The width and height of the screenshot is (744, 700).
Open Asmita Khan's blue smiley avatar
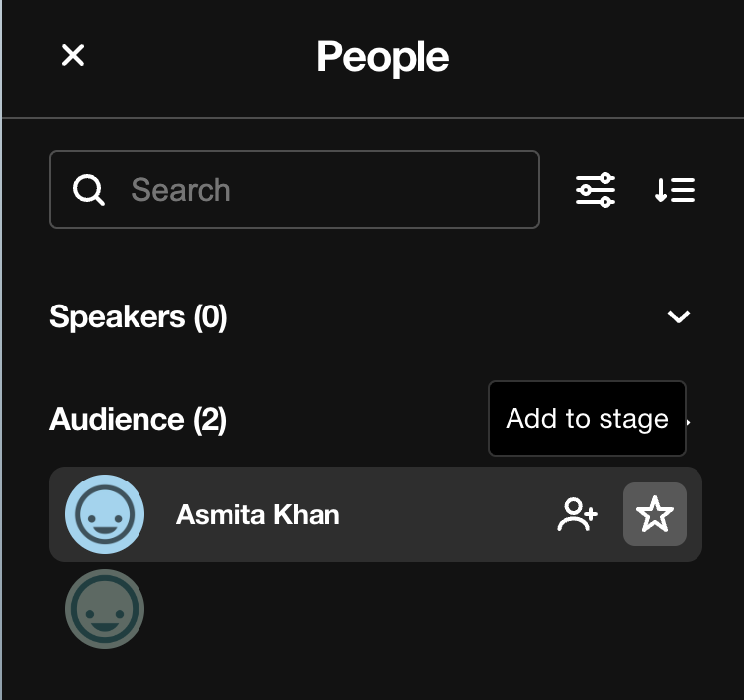click(105, 514)
